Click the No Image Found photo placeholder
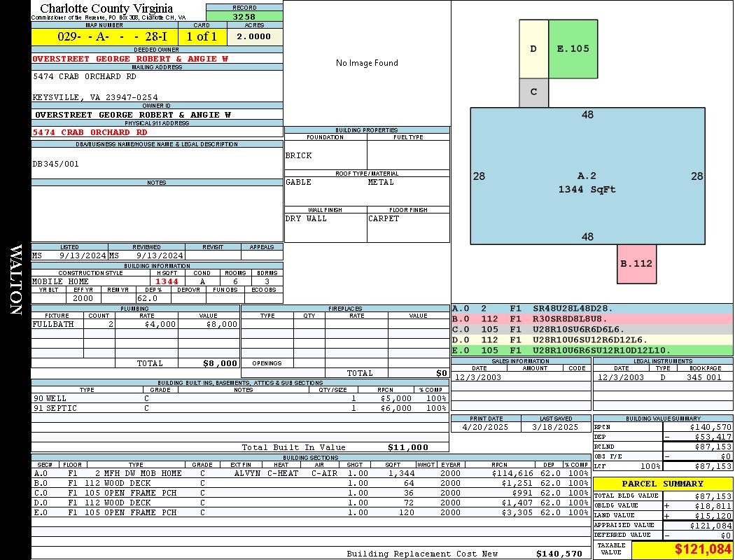 coord(367,63)
